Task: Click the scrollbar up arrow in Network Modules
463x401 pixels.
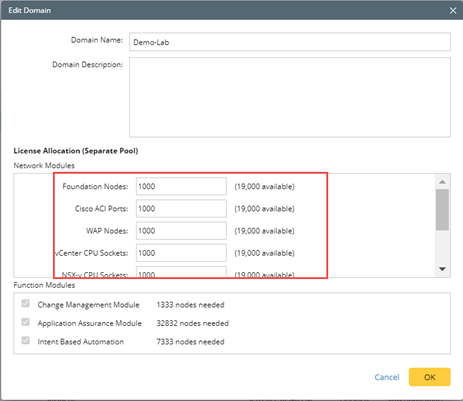Action: pyautogui.click(x=442, y=182)
